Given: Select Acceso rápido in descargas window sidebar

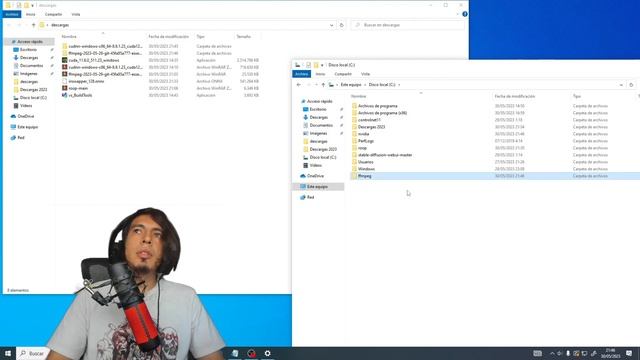Looking at the screenshot, I should pyautogui.click(x=29, y=42).
